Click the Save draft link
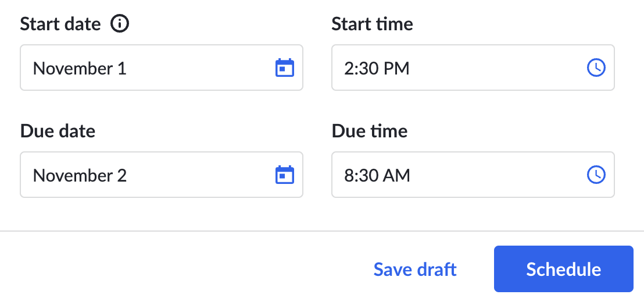 pos(415,269)
